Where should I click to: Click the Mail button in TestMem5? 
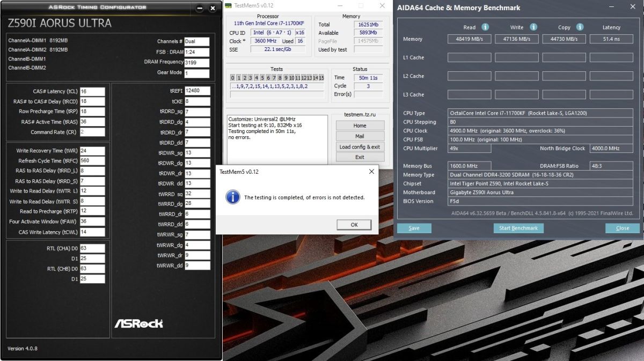click(360, 136)
